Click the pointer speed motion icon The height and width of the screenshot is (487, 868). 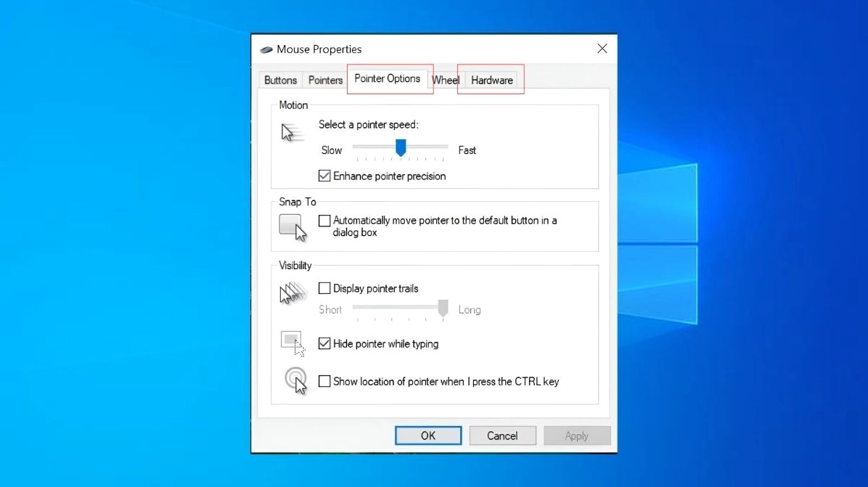(290, 133)
